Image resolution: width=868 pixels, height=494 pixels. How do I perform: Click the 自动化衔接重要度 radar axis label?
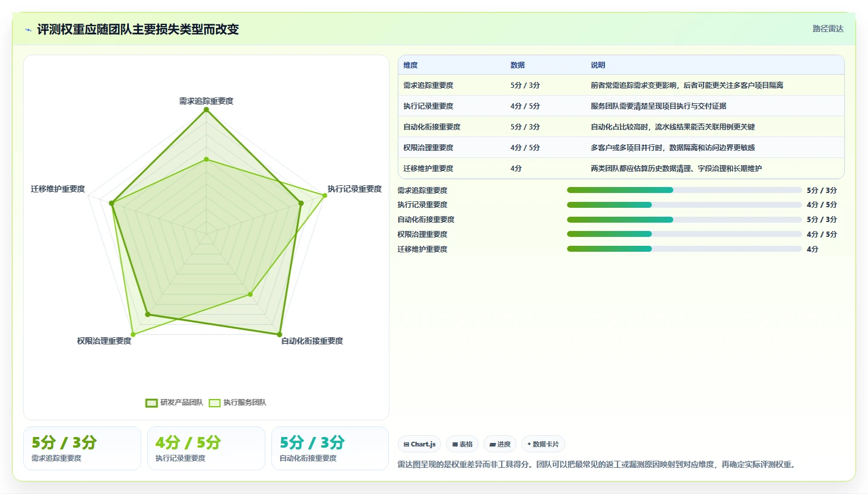(312, 341)
